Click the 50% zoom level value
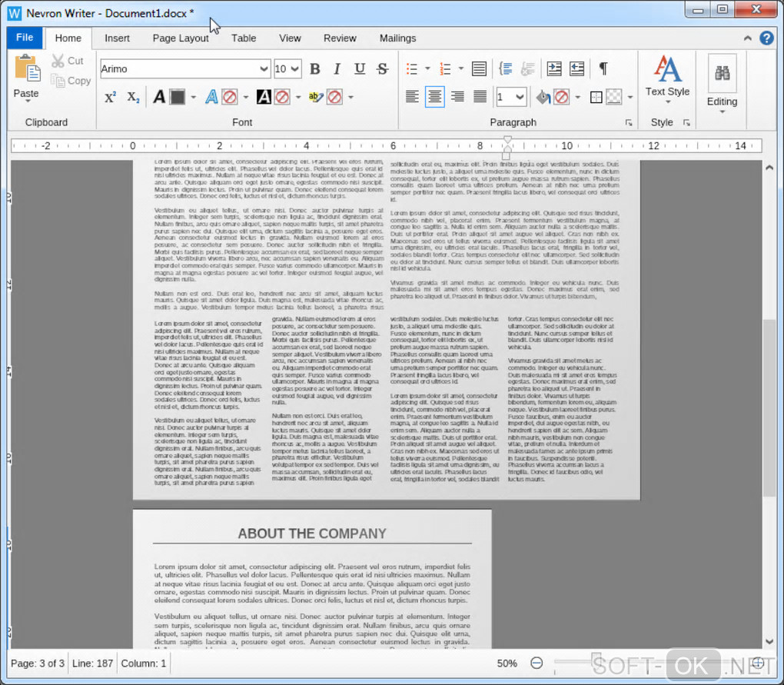Screen dimensions: 784x685 507,663
